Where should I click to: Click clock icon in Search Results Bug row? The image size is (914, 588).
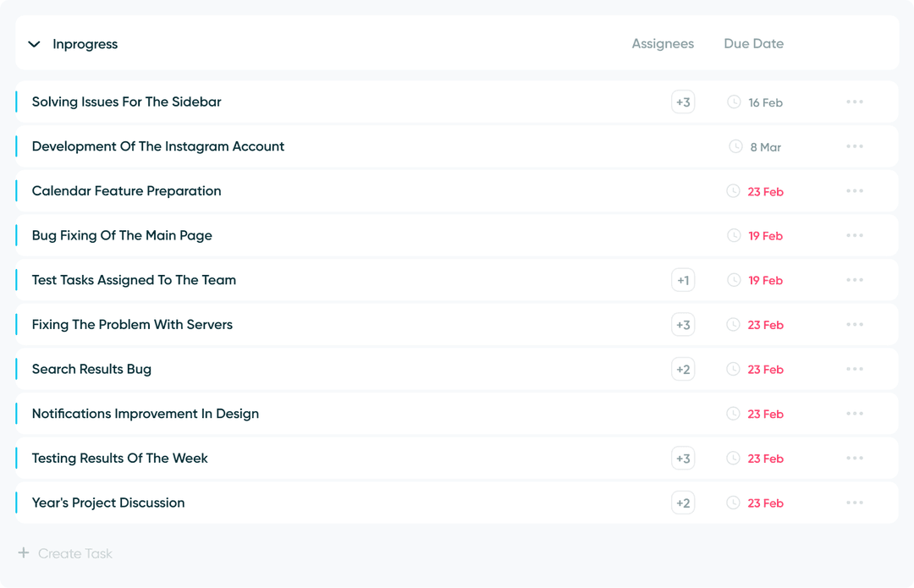[x=733, y=369]
